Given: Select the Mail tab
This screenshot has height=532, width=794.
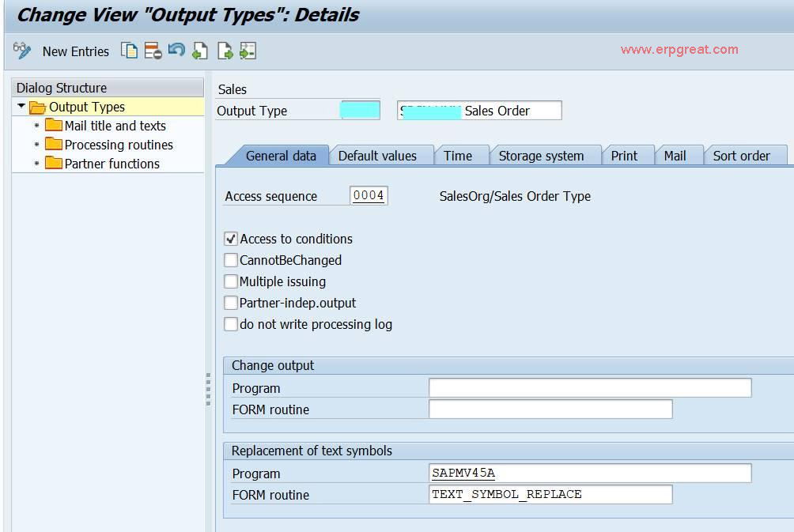Looking at the screenshot, I should pyautogui.click(x=675, y=156).
